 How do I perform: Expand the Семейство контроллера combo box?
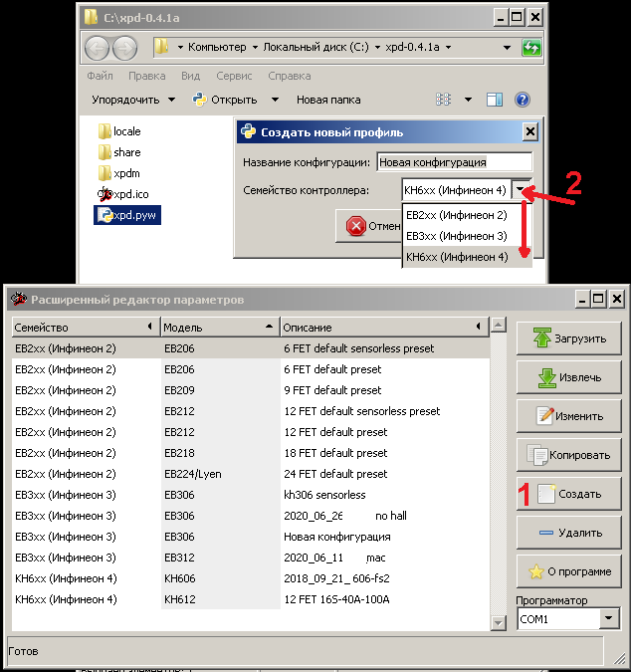point(525,189)
